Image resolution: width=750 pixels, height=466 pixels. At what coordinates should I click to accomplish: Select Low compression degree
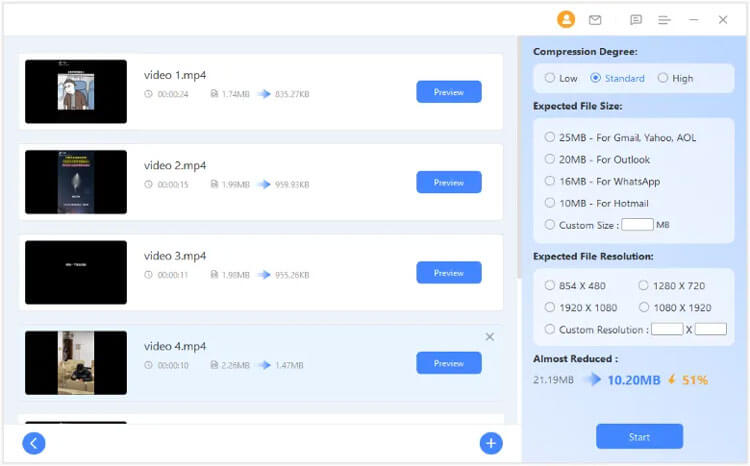point(550,78)
